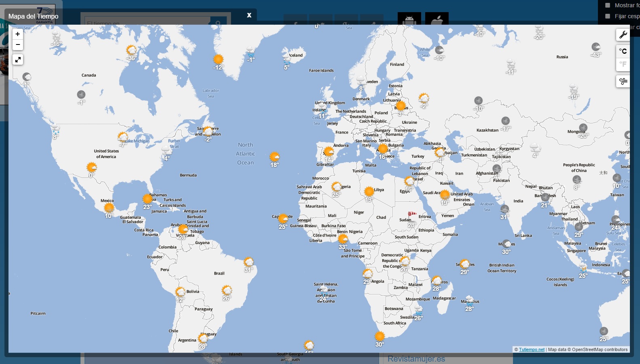Tick the 'Fijar cesp...' checkbox
The height and width of the screenshot is (364, 640).
coord(608,16)
